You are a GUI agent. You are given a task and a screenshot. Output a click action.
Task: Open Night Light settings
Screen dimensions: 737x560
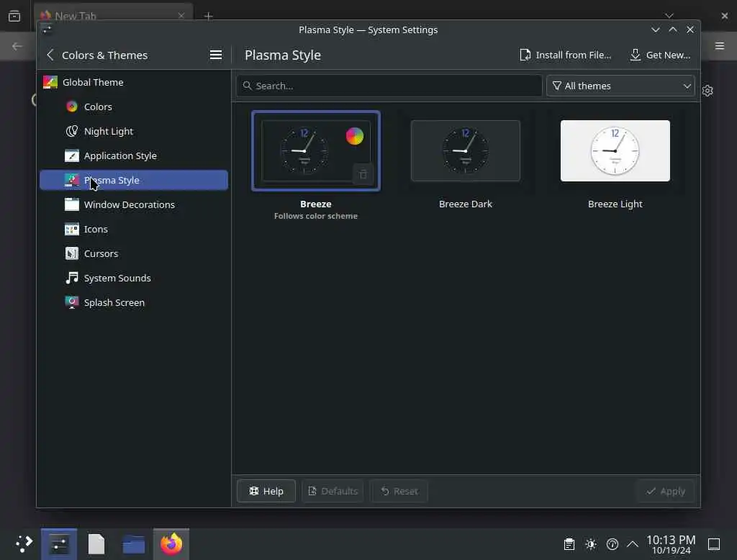[x=133, y=131]
